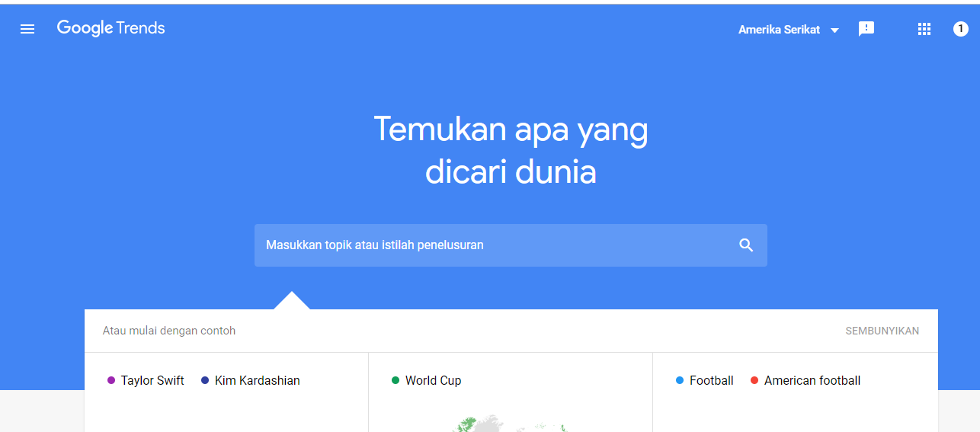Open the notifications badge showing 1
The width and height of the screenshot is (980, 432).
tap(961, 29)
